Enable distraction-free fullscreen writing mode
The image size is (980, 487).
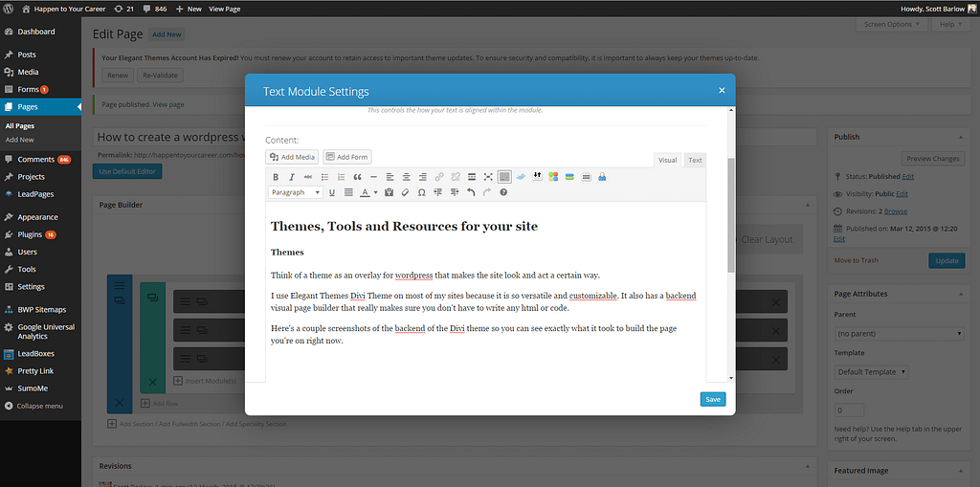488,177
